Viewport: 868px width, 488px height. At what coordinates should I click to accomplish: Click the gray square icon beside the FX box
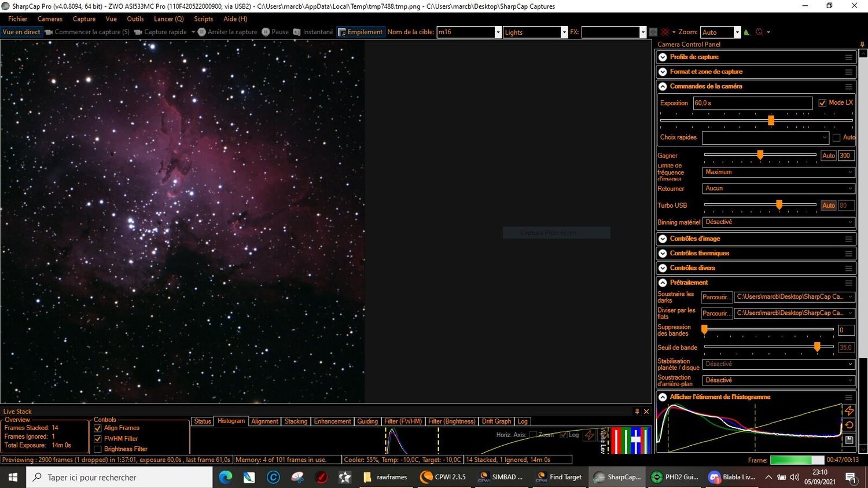653,32
